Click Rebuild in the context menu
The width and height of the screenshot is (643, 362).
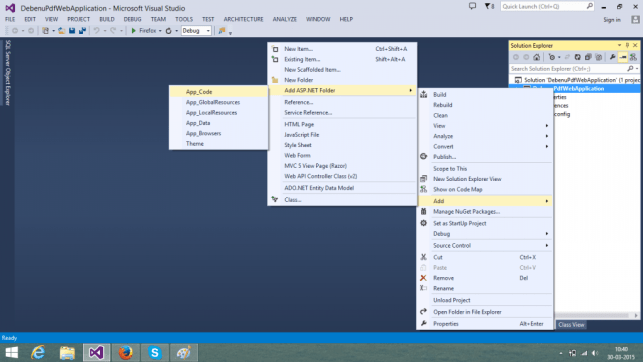(x=486, y=105)
